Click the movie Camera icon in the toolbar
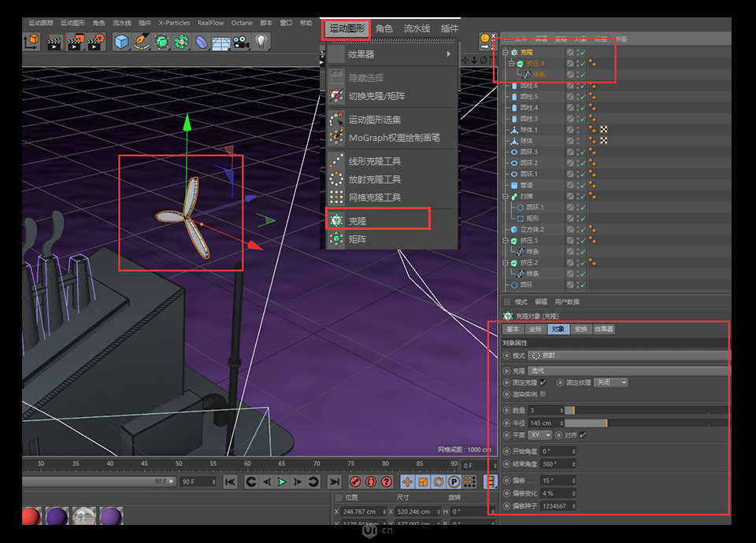Screen dimensions: 756x543 [x=242, y=42]
